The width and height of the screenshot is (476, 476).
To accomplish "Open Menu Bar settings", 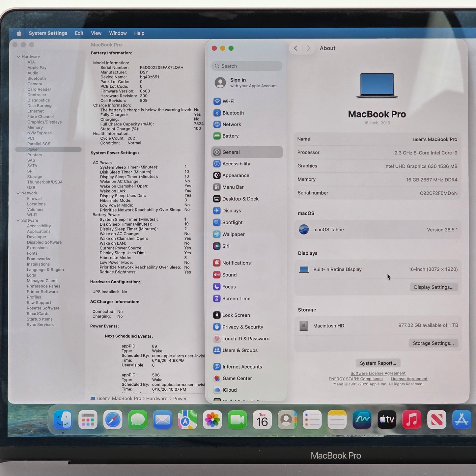I will click(x=247, y=187).
